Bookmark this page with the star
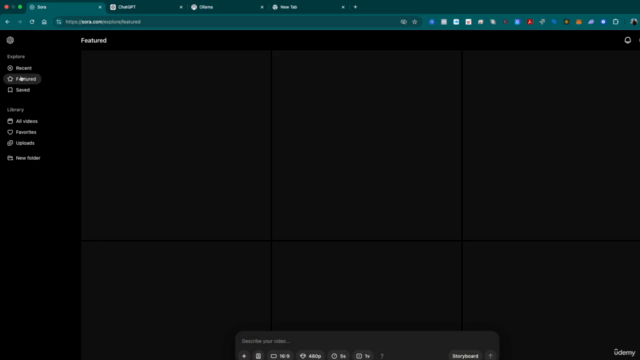 [x=415, y=22]
